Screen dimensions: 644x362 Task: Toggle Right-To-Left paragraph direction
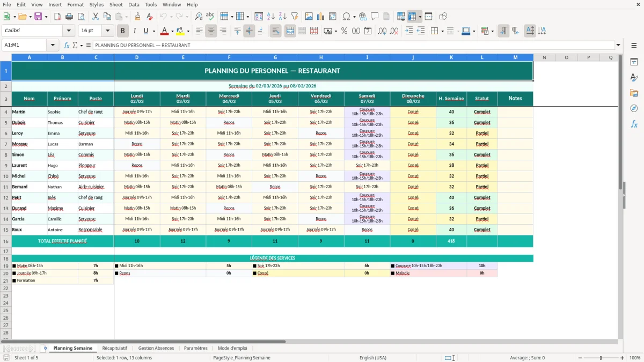515,31
